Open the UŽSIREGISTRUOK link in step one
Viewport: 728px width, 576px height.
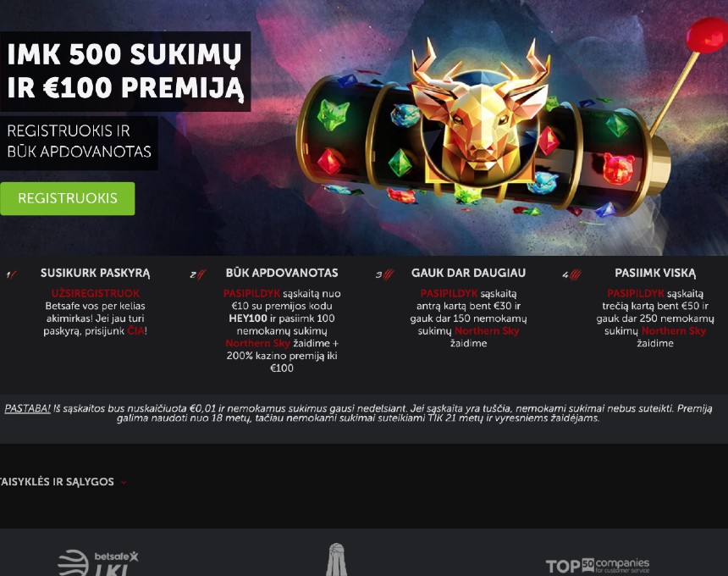(95, 294)
